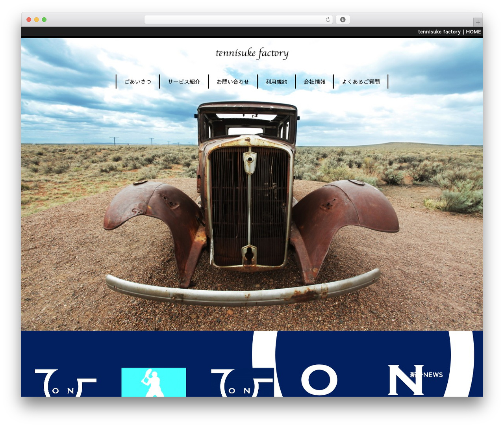Go to サービス紹介 page
This screenshot has height=427, width=504.
click(x=184, y=82)
